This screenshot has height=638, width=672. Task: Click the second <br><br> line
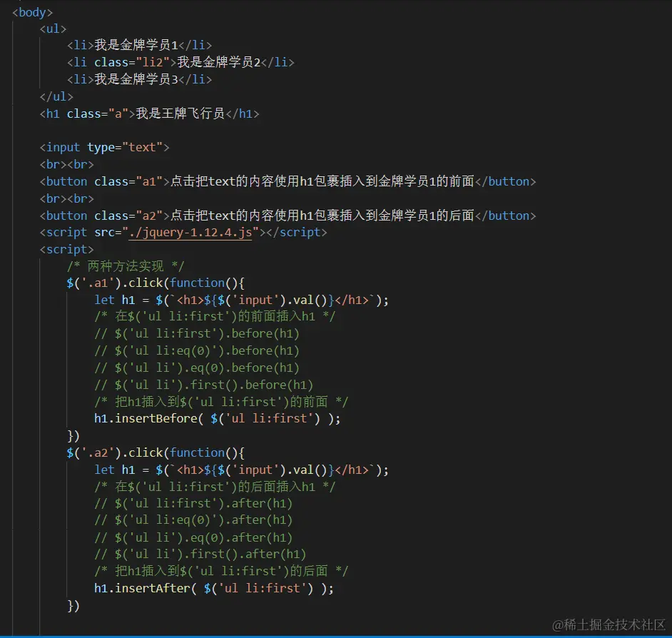click(x=66, y=199)
